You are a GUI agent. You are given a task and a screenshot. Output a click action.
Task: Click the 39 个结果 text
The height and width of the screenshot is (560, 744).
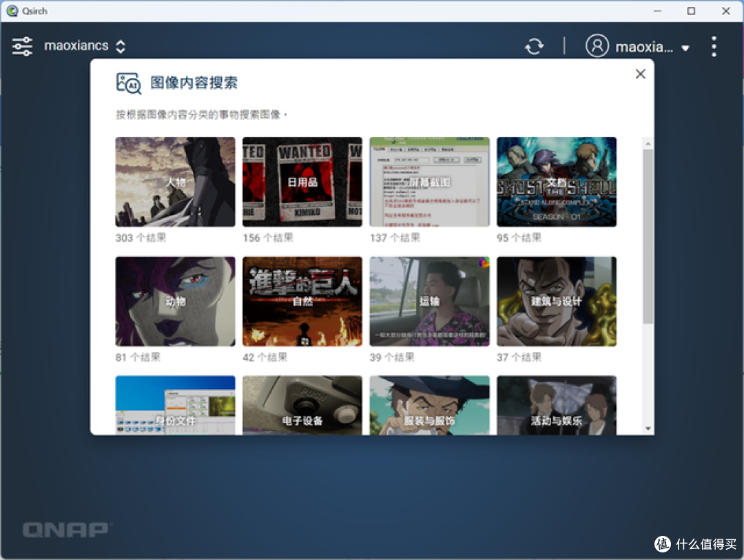point(392,357)
